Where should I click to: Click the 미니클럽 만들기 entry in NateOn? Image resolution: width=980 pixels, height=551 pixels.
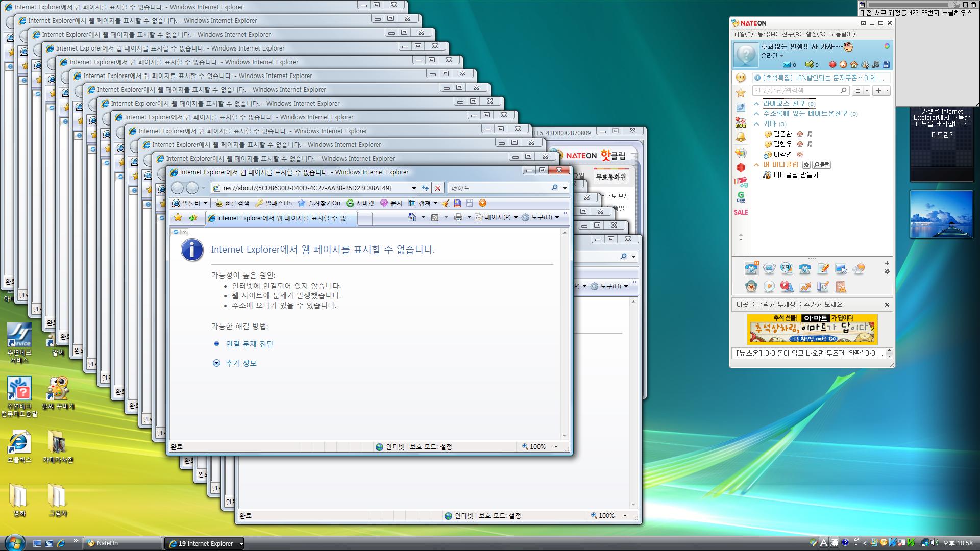coord(795,174)
